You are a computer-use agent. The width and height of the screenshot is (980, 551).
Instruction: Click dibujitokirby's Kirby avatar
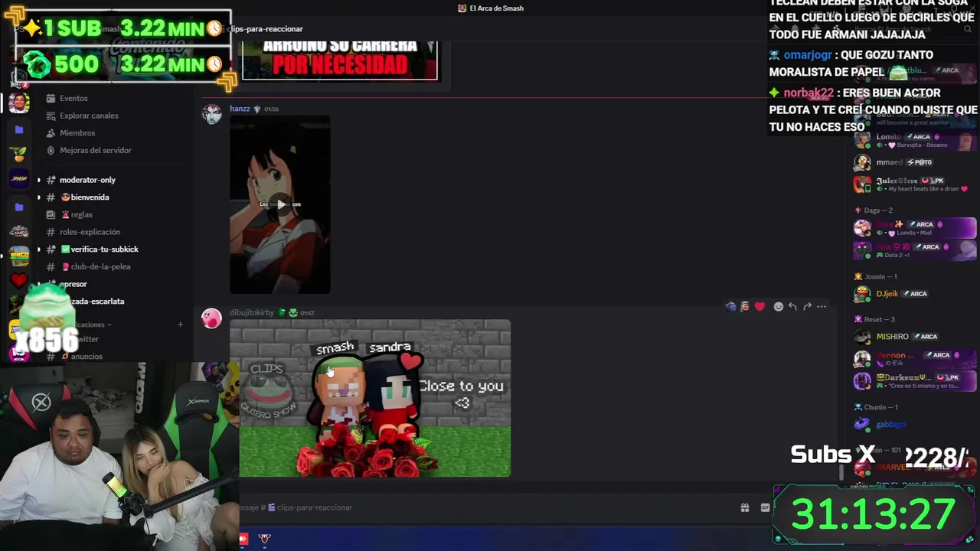pos(211,318)
